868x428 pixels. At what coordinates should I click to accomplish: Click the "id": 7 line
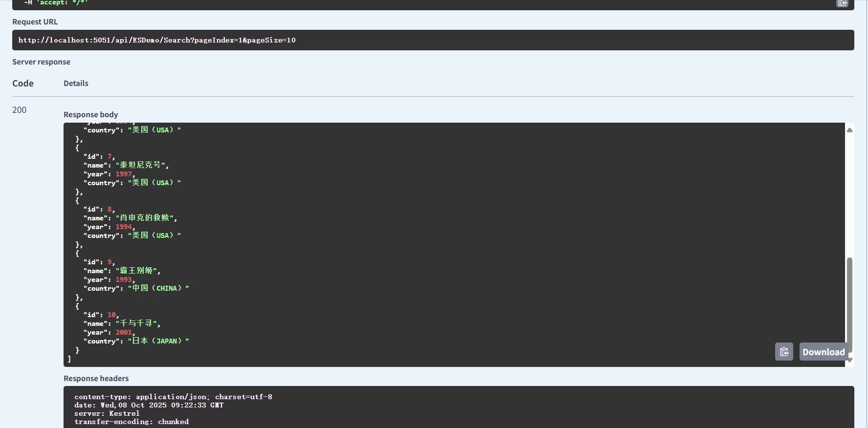point(99,156)
